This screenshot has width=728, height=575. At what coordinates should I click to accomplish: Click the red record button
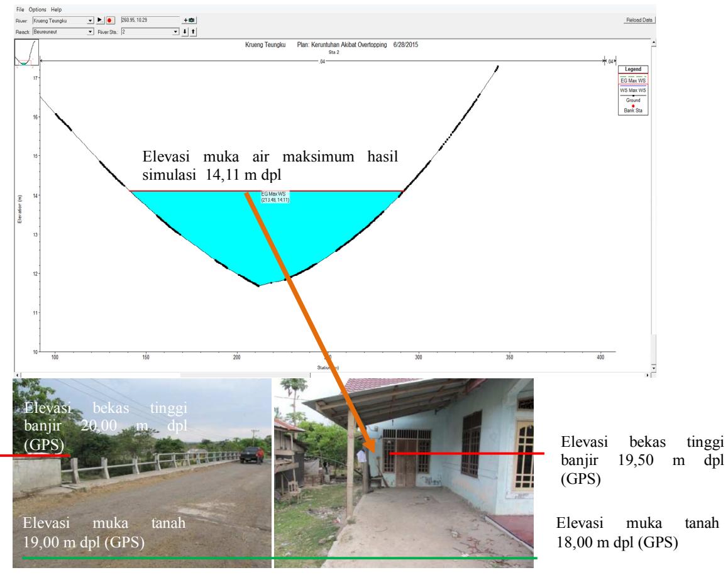click(x=110, y=20)
